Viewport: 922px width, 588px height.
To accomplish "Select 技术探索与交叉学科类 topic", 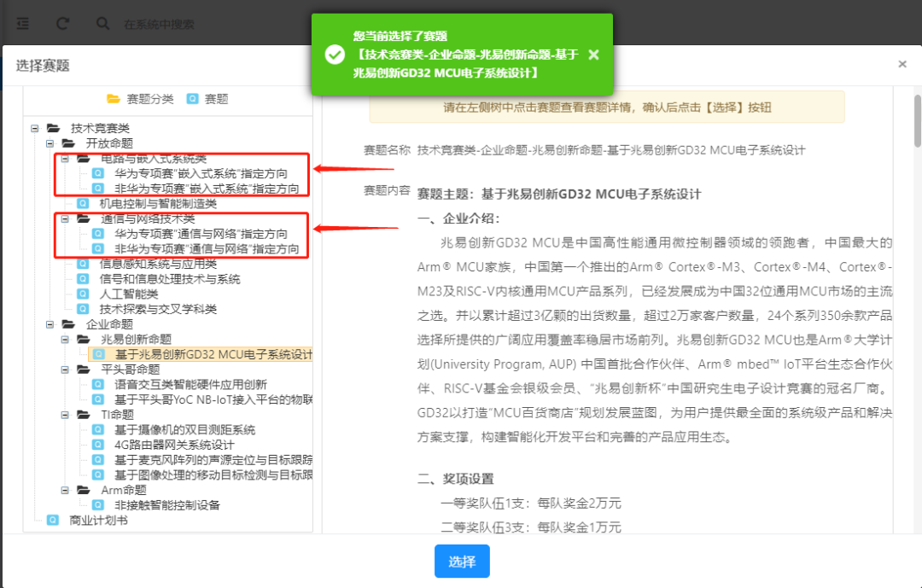I will tap(158, 309).
